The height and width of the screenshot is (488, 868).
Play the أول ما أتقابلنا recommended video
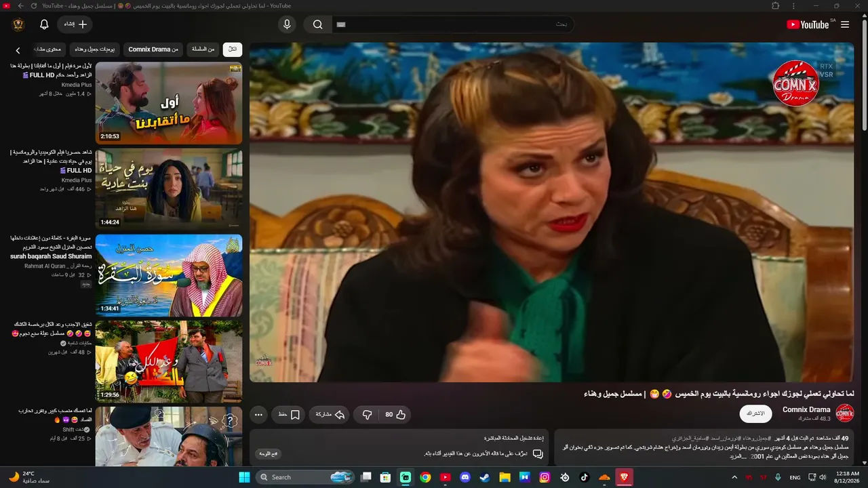click(x=169, y=103)
